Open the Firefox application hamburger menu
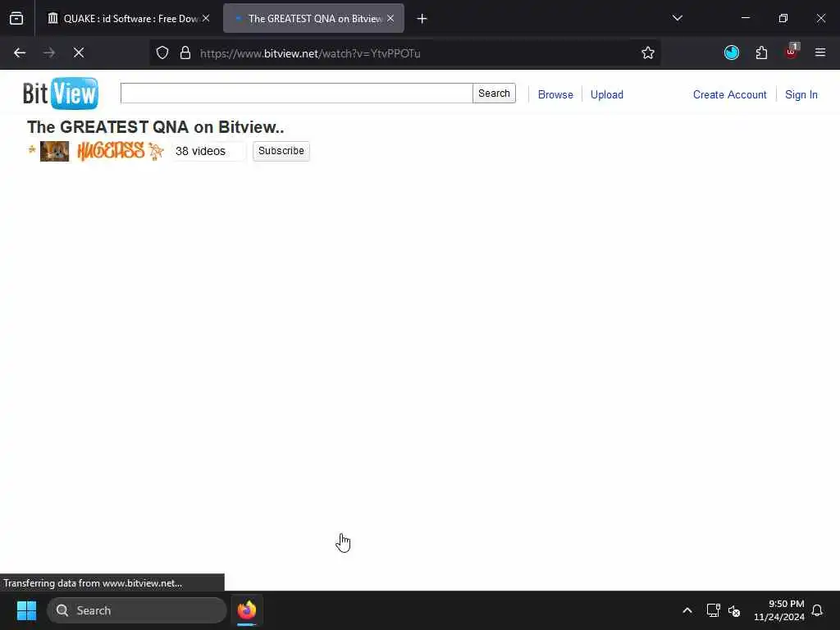The image size is (840, 630). 820,52
